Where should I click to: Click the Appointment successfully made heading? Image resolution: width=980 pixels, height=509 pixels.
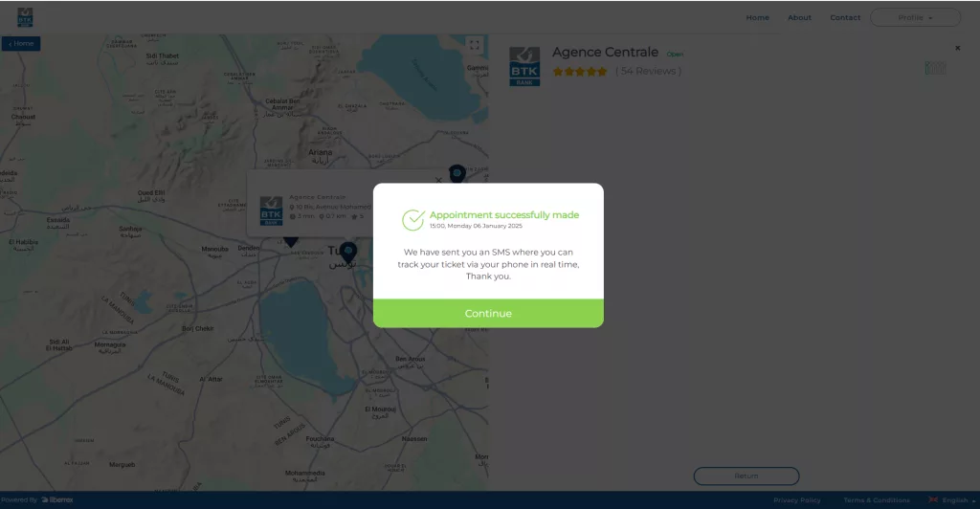pos(503,215)
